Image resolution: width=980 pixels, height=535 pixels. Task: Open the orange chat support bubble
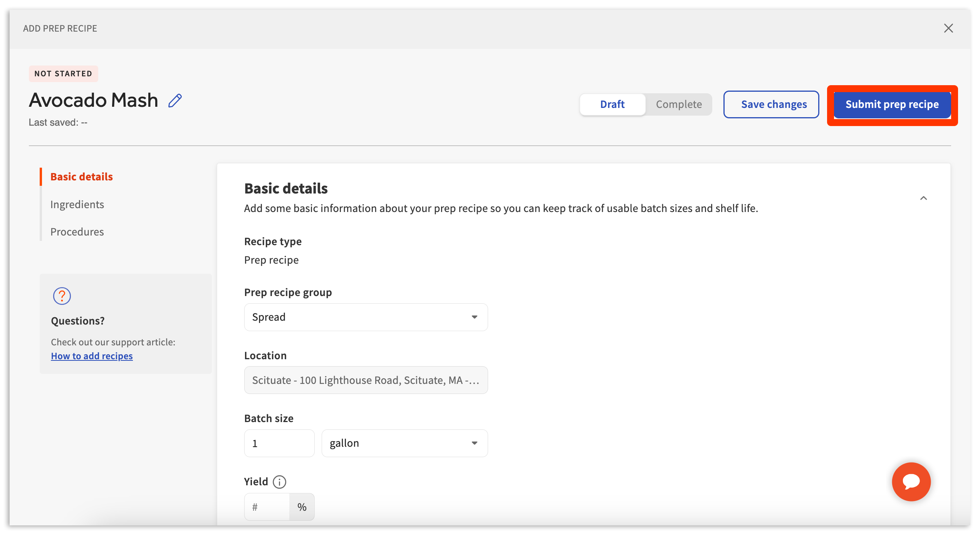pyautogui.click(x=911, y=481)
